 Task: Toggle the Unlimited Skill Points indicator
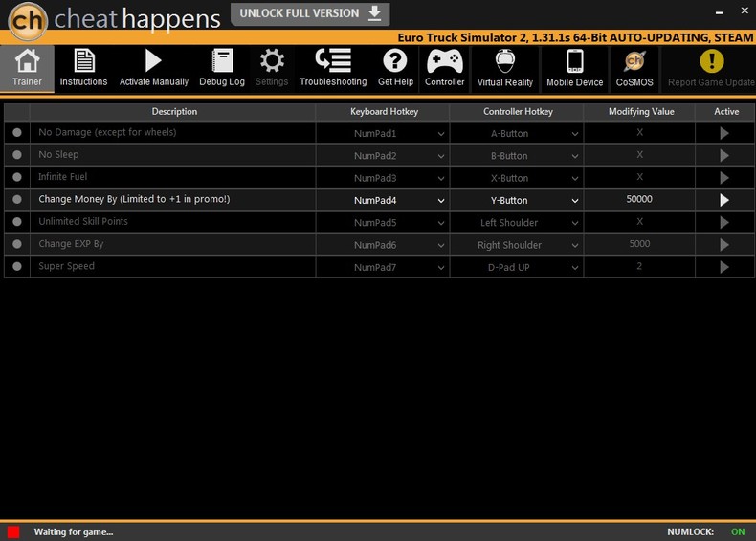tap(17, 221)
